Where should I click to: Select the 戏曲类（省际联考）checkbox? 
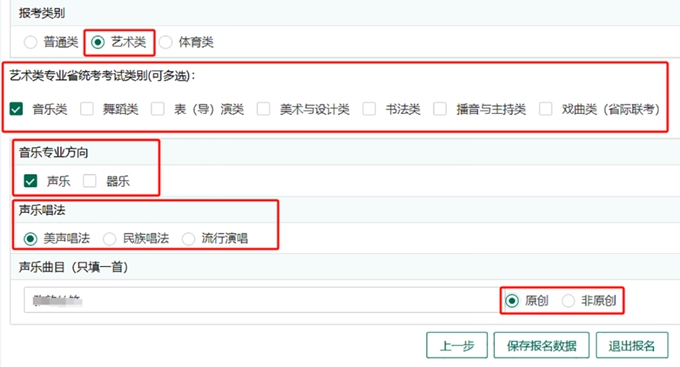click(x=546, y=109)
